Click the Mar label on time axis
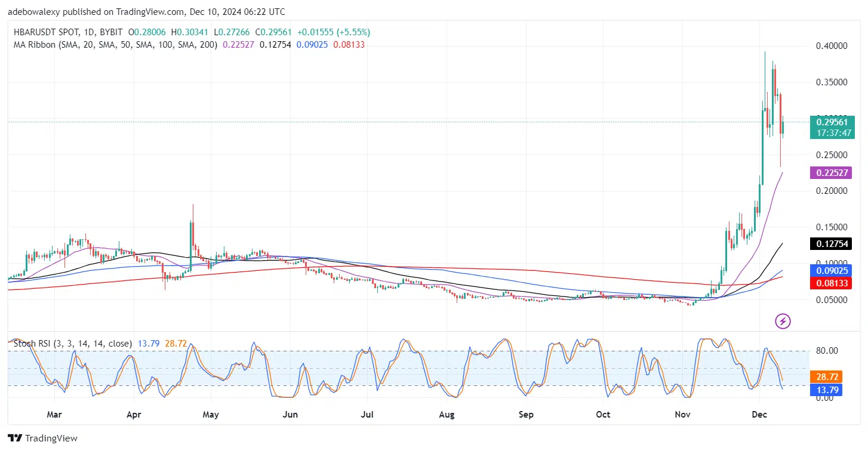Screen dimensions: 868x451 point(54,414)
